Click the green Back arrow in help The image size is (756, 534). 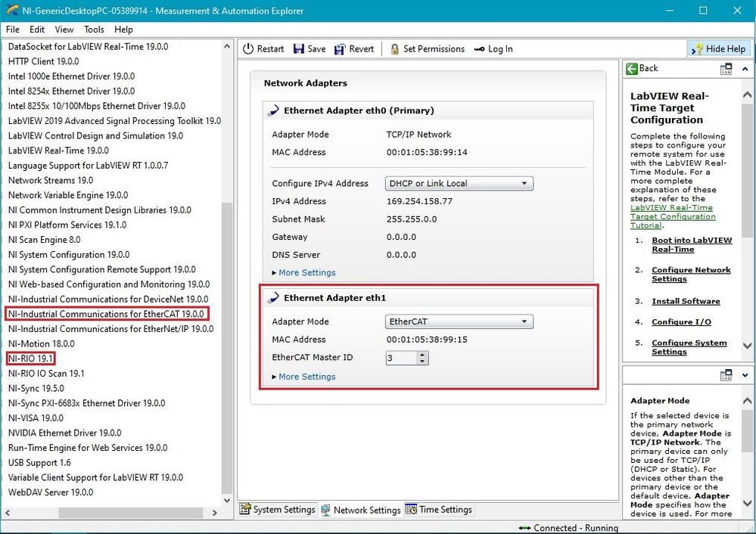click(632, 68)
